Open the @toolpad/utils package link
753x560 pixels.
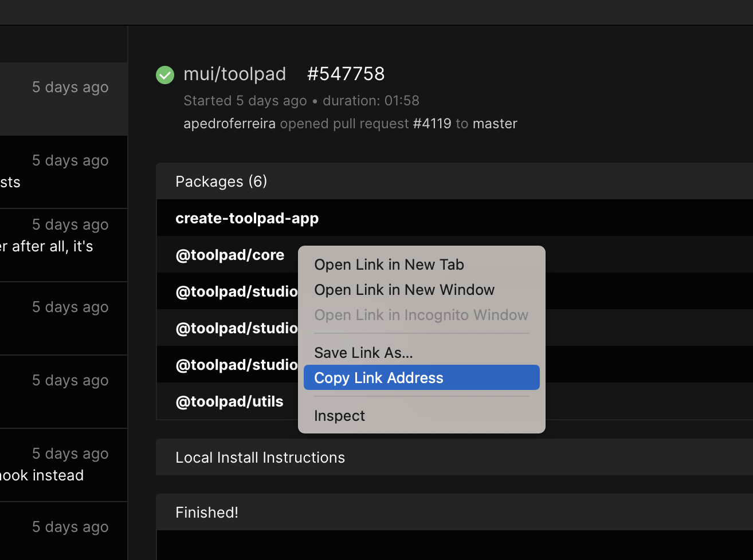pos(229,401)
